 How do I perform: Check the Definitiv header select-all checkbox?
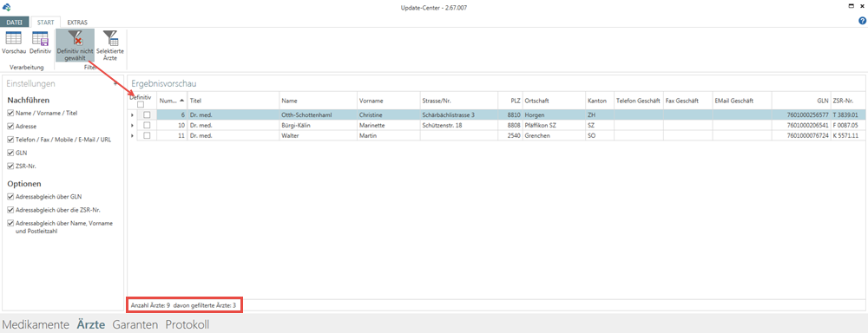141,105
